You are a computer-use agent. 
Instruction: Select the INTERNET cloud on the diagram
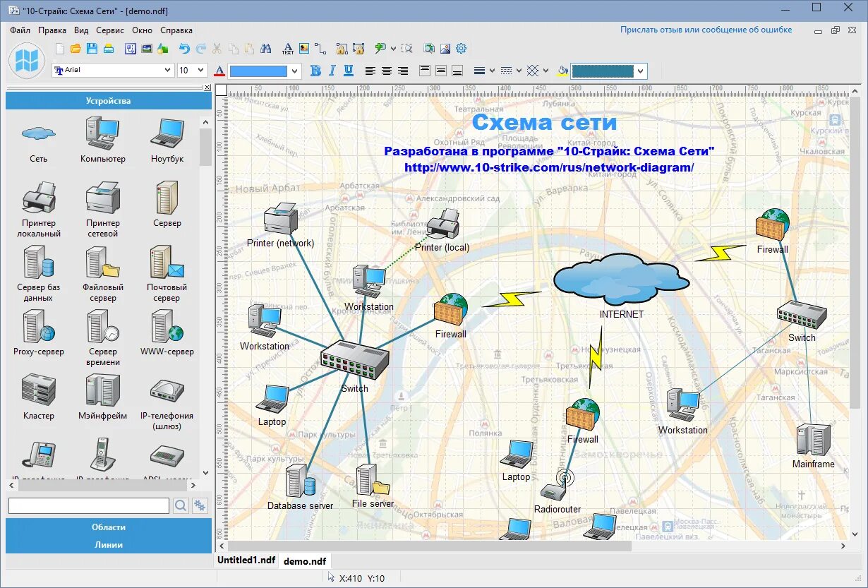click(x=622, y=279)
